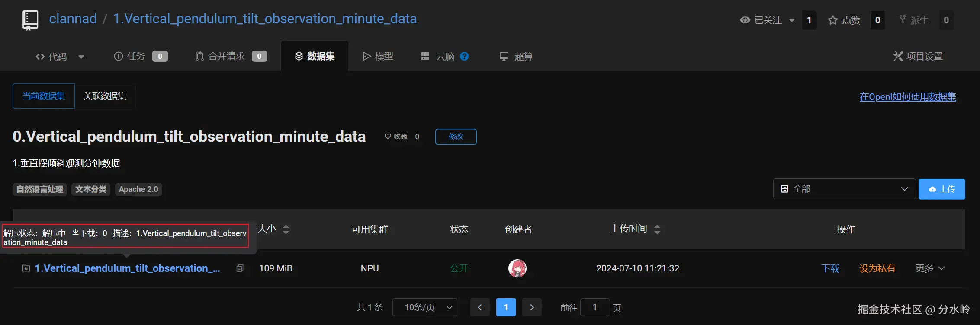Screen dimensions: 980x325
Task: Click the repository book icon
Action: pos(30,20)
